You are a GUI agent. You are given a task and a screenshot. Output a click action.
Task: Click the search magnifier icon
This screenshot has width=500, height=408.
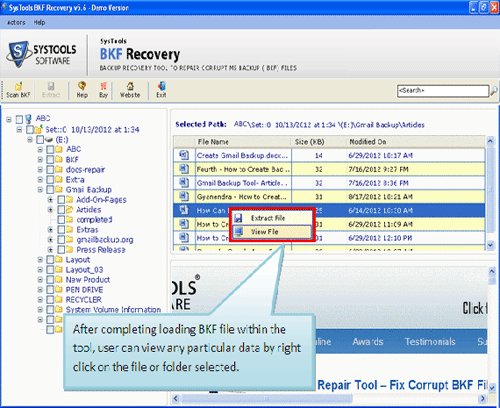tap(494, 91)
